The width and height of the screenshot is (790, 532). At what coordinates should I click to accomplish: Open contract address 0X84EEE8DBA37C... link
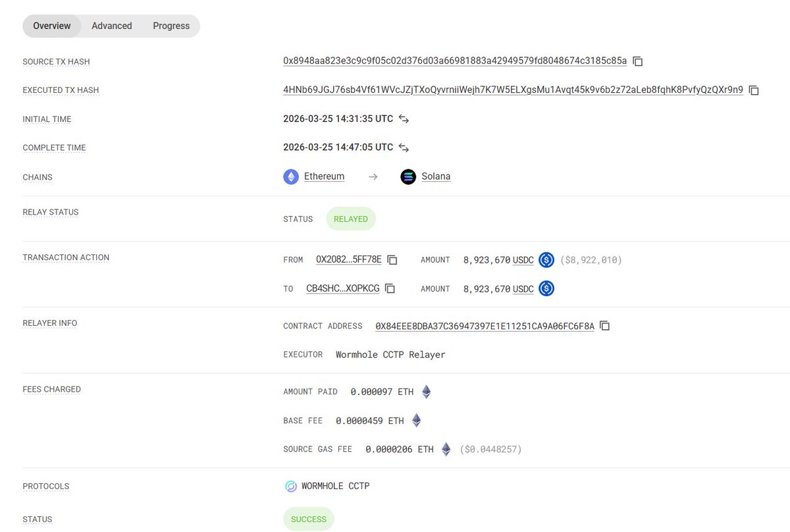[x=485, y=326]
